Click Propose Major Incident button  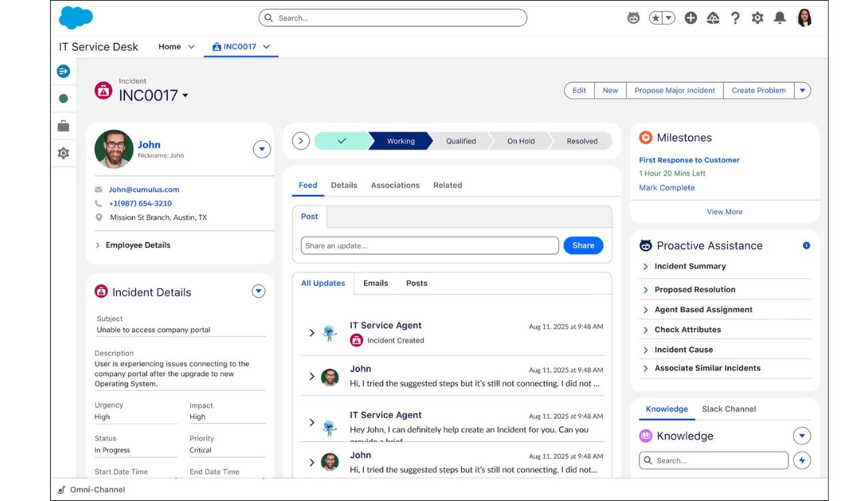pyautogui.click(x=674, y=91)
